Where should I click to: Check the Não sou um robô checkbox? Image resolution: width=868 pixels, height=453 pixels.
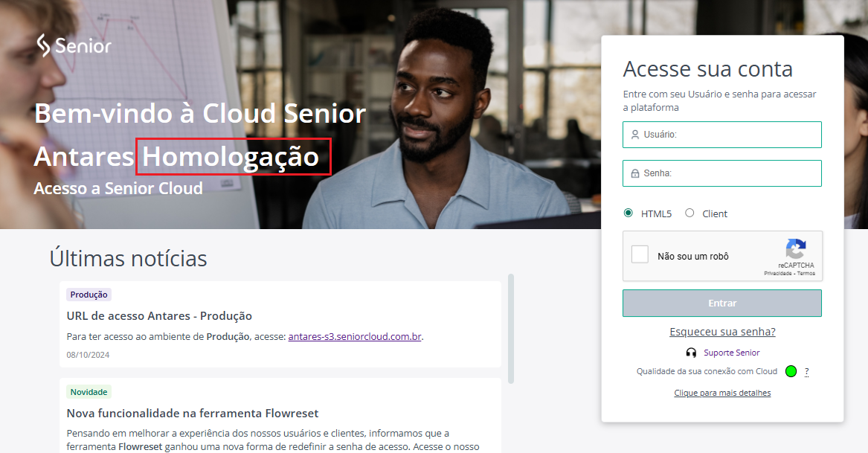640,254
